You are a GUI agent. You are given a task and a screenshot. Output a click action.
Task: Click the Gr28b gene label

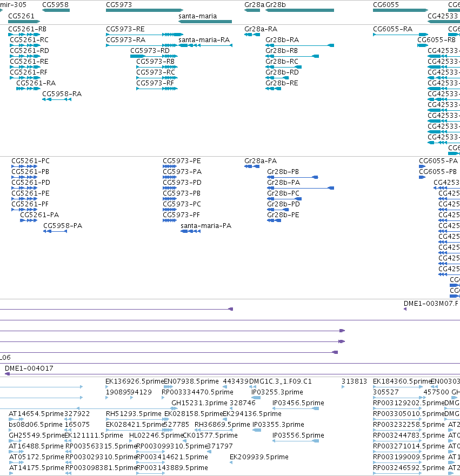tap(275, 4)
